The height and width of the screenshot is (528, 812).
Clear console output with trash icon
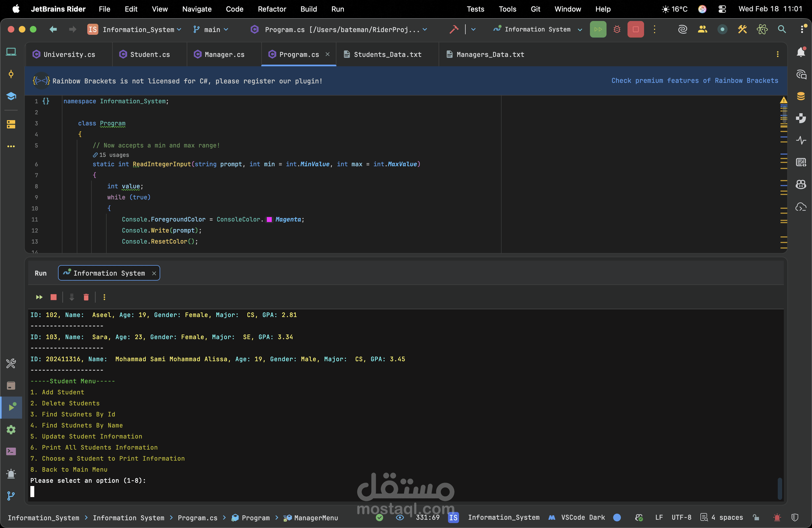(x=86, y=297)
